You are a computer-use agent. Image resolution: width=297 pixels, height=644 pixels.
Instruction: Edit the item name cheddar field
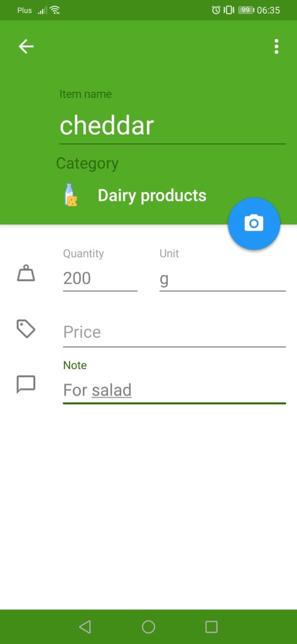pos(172,126)
